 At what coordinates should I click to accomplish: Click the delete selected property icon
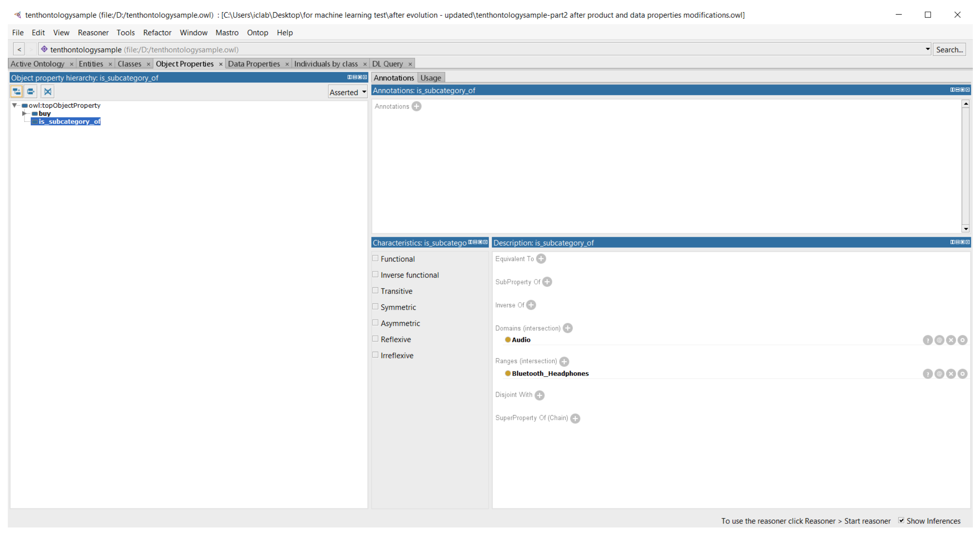48,91
